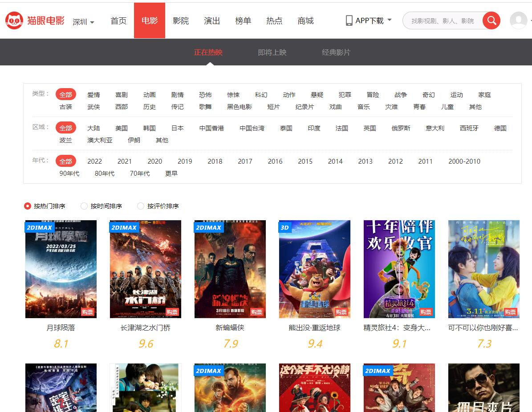Click 购票 badge on 熊出没·重返地球 poster
Viewport: 532px width, 412px height.
[x=341, y=312]
